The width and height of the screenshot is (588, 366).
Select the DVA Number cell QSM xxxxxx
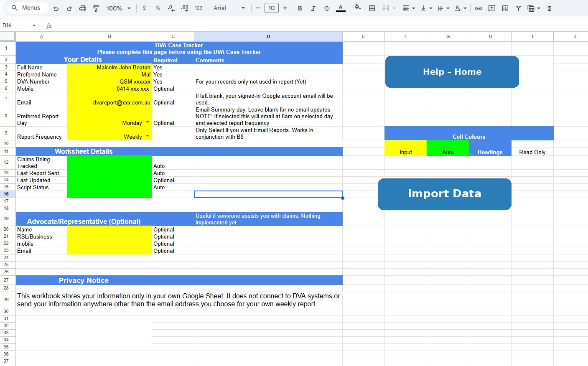pyautogui.click(x=109, y=81)
